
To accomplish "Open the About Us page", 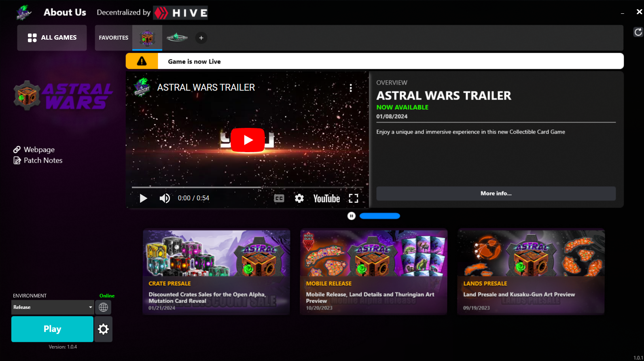I will [x=65, y=13].
